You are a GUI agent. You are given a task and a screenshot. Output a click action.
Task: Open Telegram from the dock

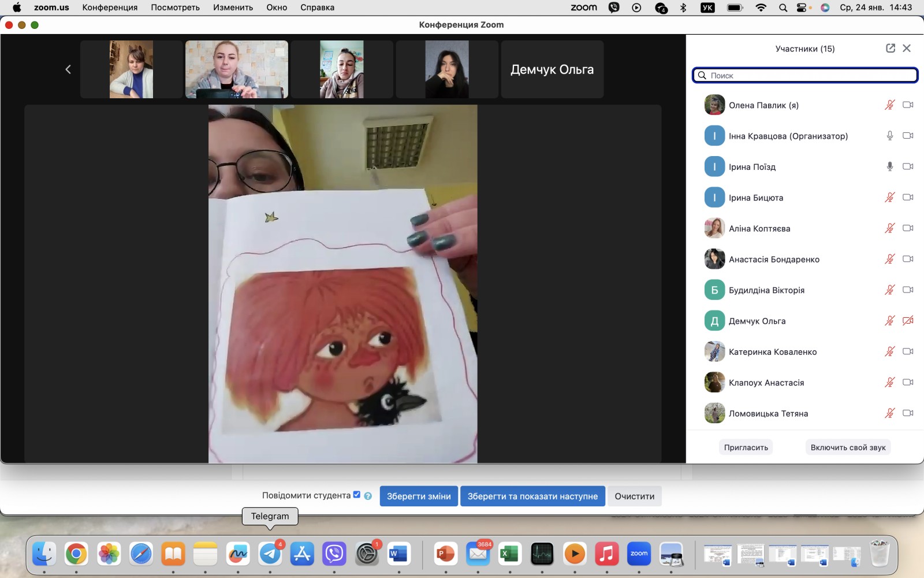pyautogui.click(x=270, y=554)
